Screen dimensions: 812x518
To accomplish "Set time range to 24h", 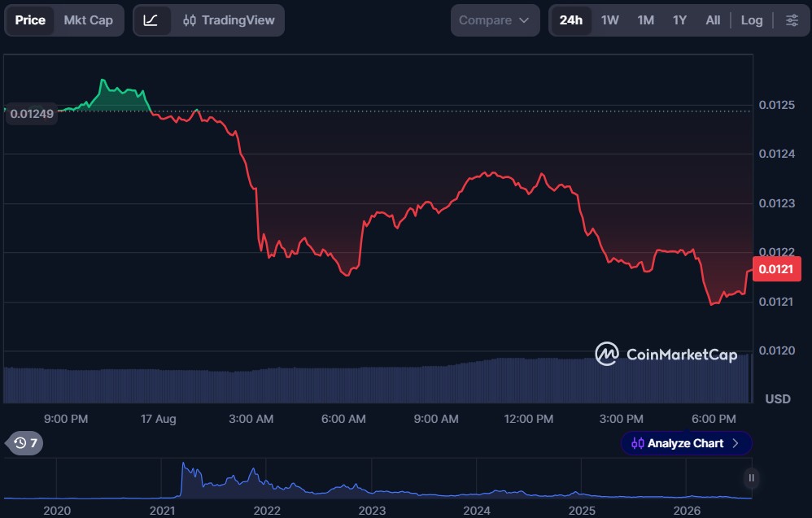I will (571, 20).
